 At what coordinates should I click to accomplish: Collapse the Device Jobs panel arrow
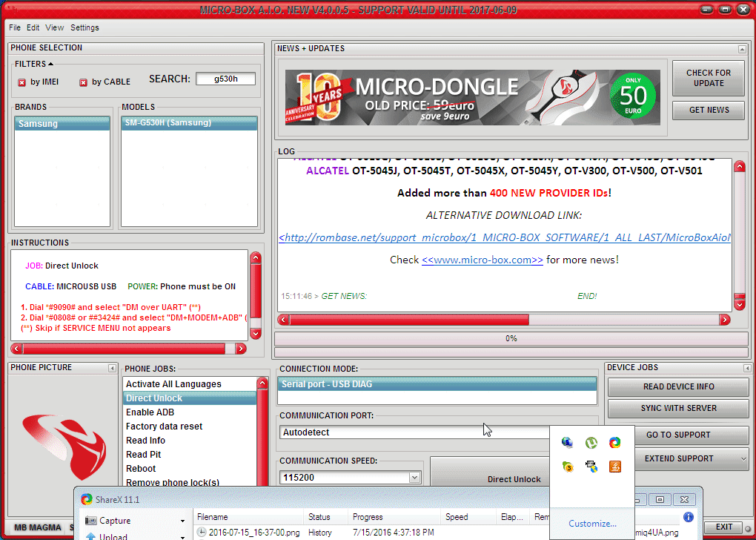coord(747,368)
